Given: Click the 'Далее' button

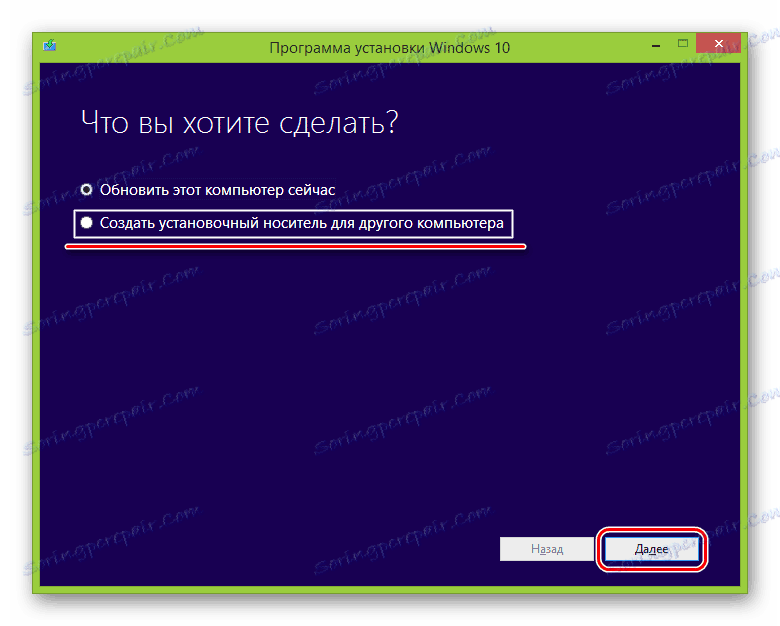Looking at the screenshot, I should coord(651,549).
